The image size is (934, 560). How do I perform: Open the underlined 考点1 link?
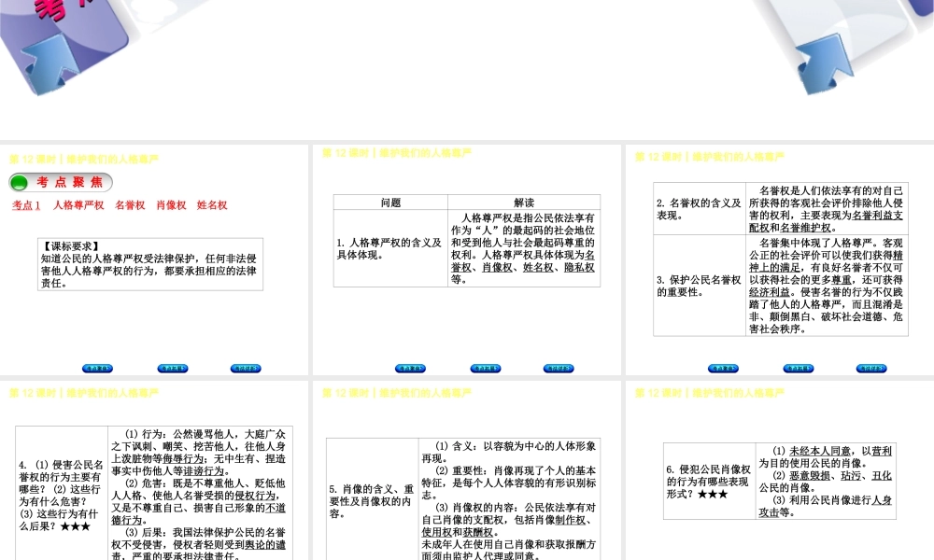click(26, 205)
